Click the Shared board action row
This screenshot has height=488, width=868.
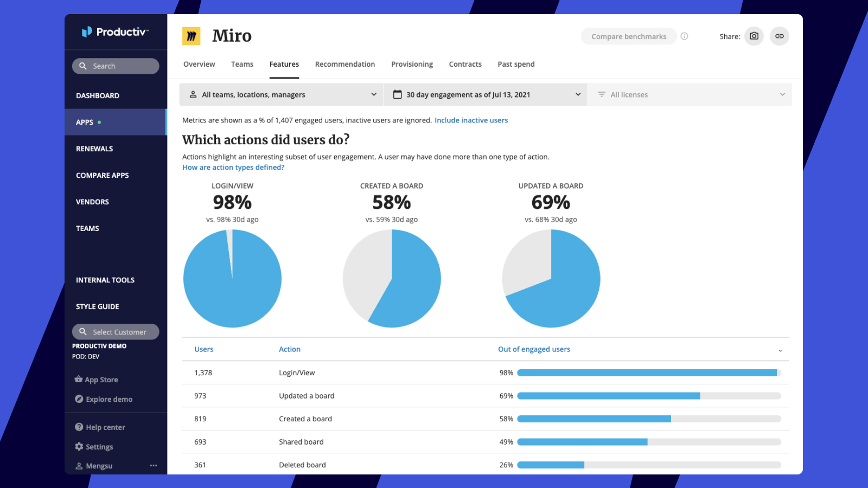point(486,442)
